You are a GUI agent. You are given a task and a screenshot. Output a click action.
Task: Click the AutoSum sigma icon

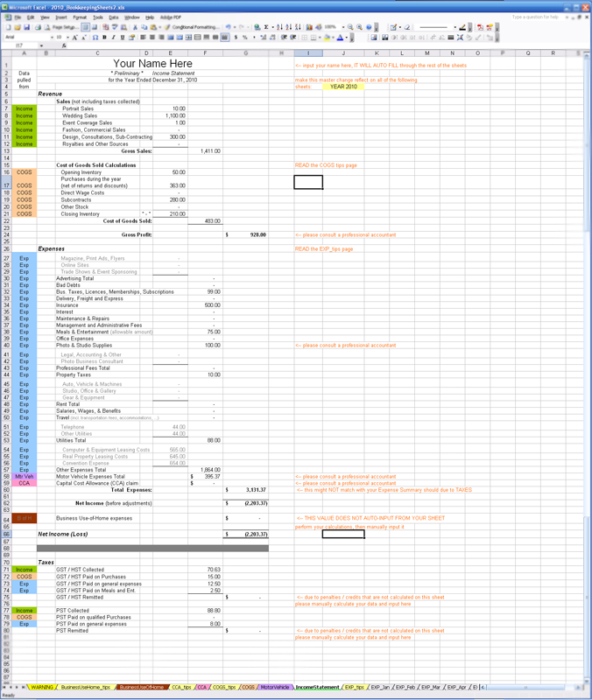266,27
